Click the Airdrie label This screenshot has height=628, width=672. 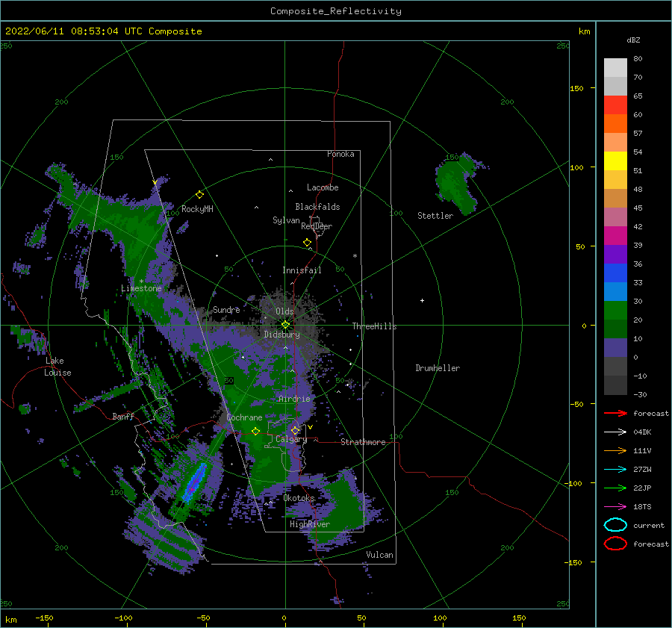294,399
